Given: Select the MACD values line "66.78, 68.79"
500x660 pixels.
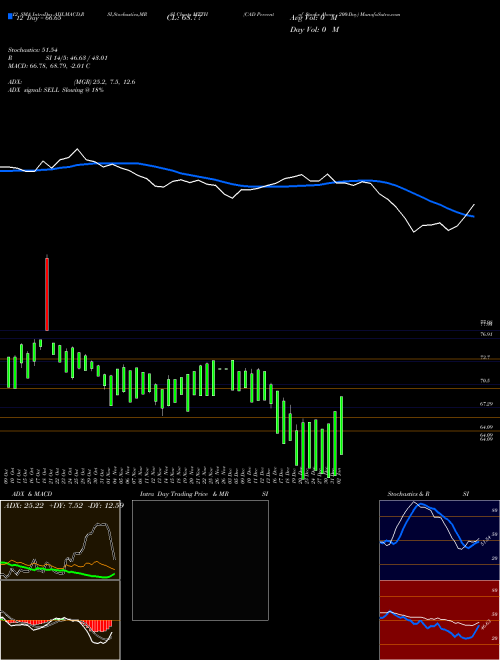Looking at the screenshot, I should (x=48, y=66).
